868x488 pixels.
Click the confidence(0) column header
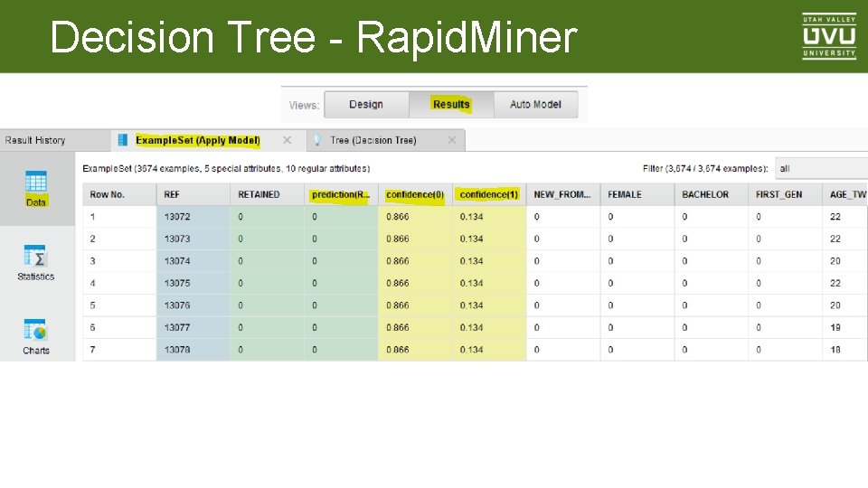(x=415, y=195)
